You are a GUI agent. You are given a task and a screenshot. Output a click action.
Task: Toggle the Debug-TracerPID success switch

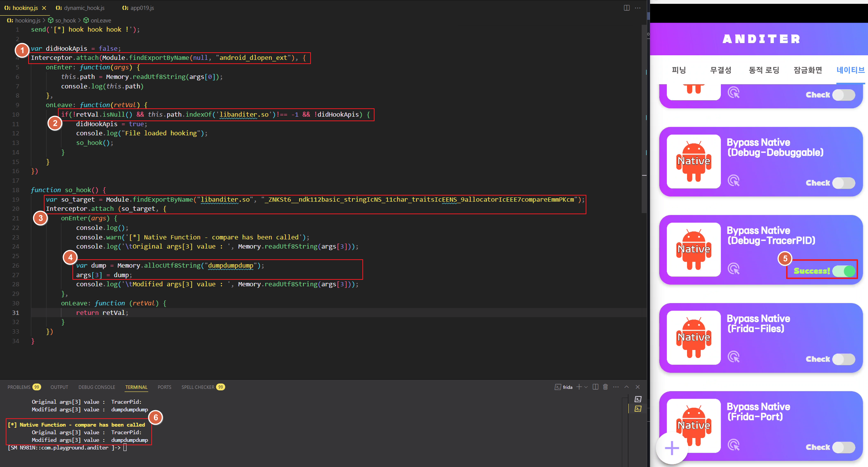tap(844, 271)
